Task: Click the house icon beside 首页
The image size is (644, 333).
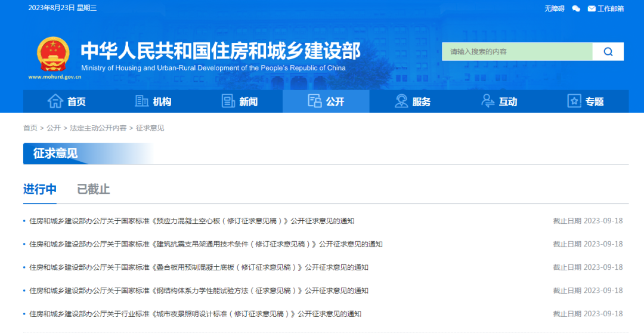Action: tap(55, 101)
